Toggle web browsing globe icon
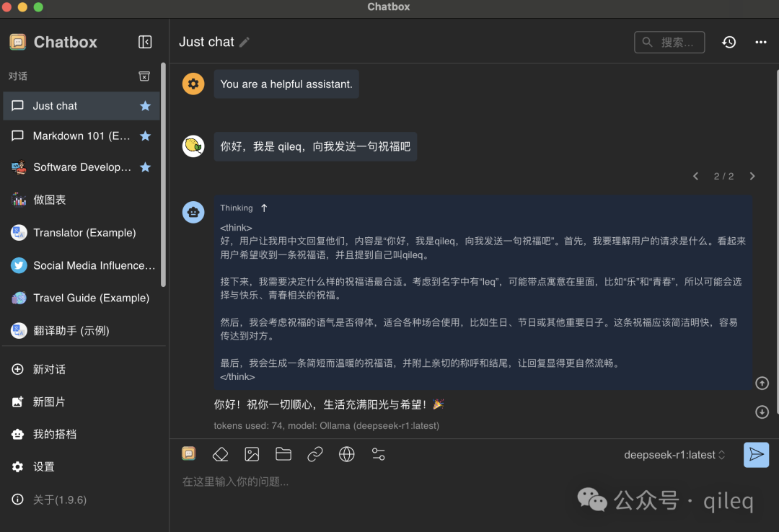779x532 pixels. point(347,454)
